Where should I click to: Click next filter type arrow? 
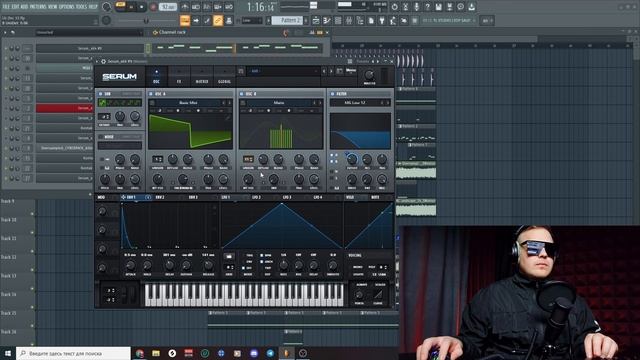[x=388, y=103]
